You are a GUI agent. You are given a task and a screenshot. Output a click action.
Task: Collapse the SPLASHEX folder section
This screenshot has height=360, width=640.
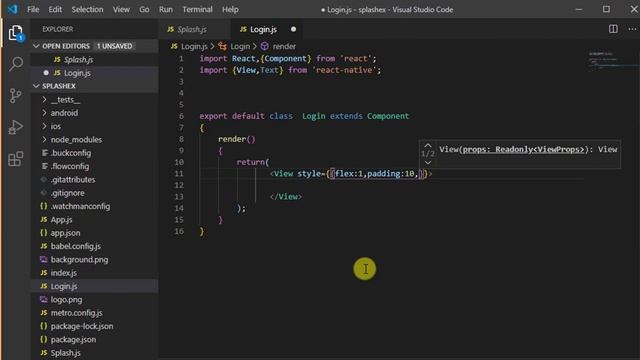point(36,86)
